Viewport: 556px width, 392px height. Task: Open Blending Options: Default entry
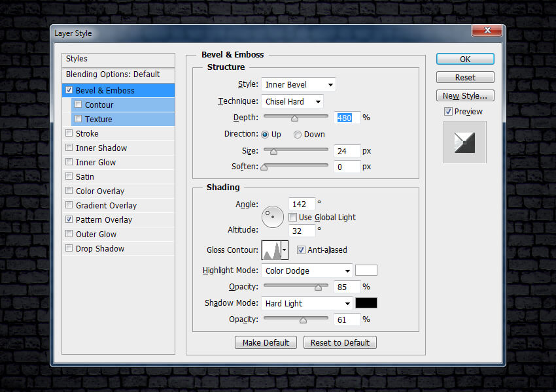coord(113,74)
